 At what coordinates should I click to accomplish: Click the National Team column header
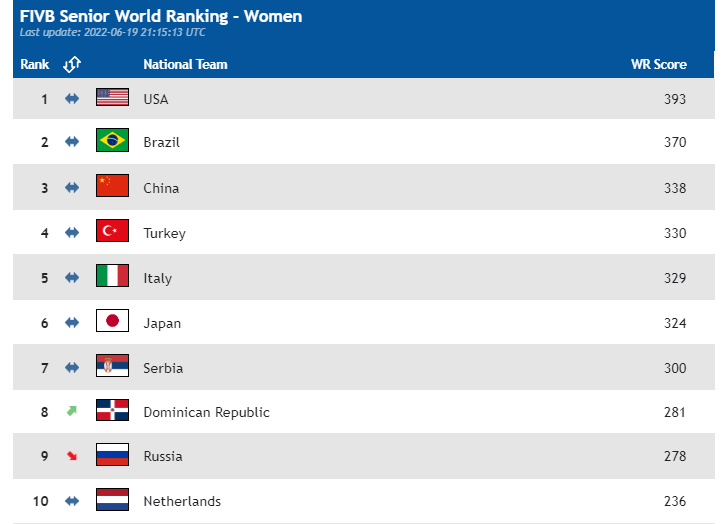pos(185,64)
